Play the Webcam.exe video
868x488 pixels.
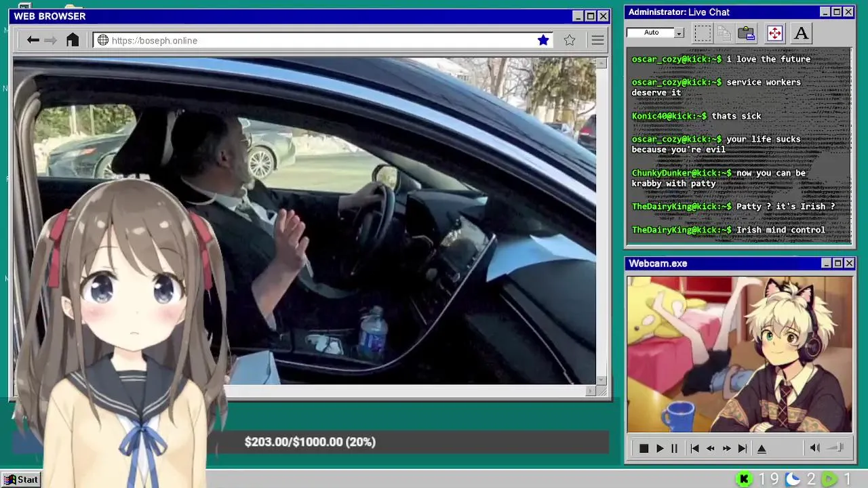(659, 448)
